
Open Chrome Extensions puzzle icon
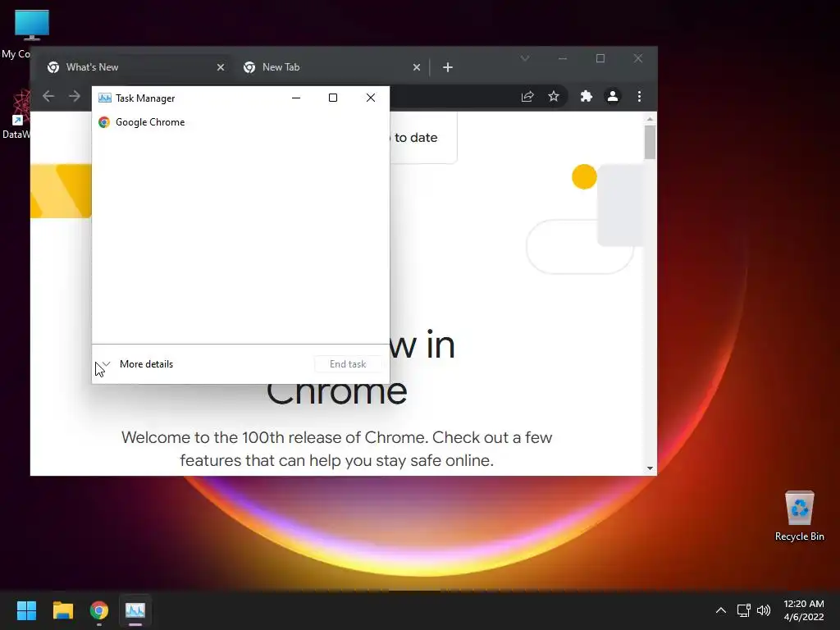tap(587, 97)
